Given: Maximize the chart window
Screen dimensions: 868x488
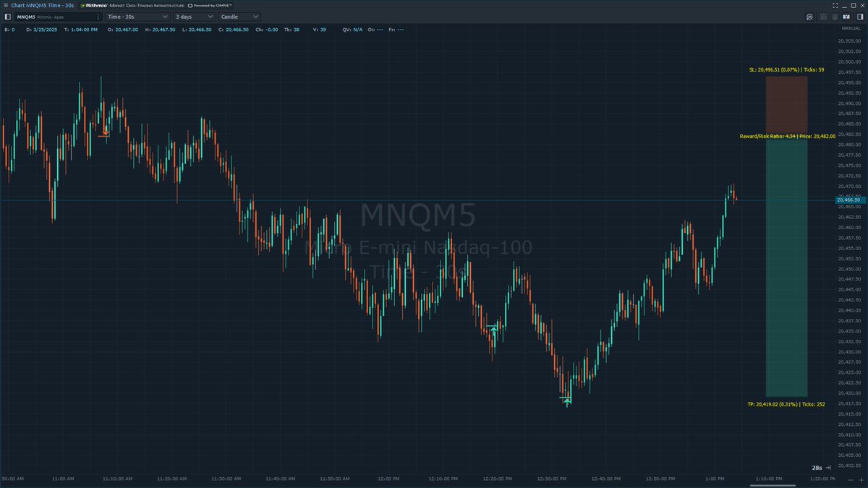Looking at the screenshot, I should [x=854, y=5].
